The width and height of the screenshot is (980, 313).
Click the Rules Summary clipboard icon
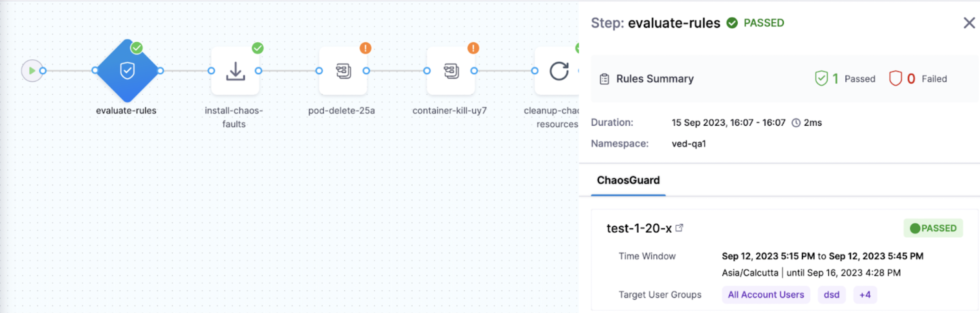click(604, 79)
